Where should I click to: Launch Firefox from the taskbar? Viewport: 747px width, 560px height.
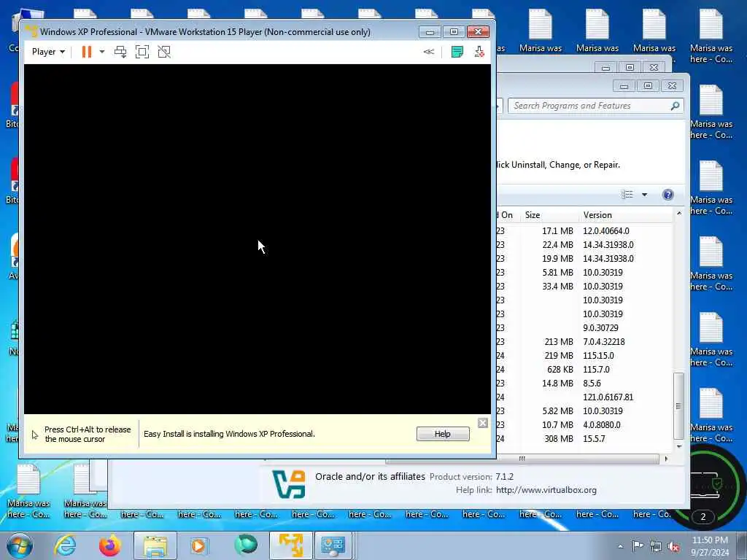(x=110, y=545)
